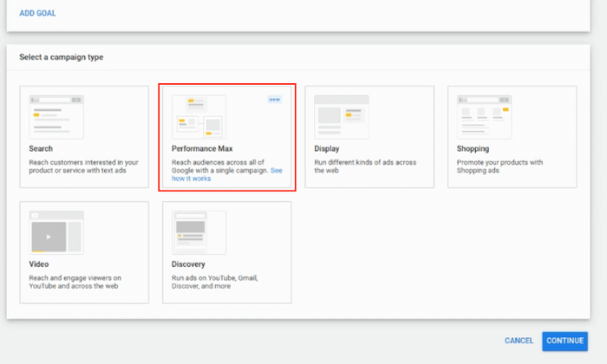Click the Display campaign illustration thumbnail

pos(341,117)
